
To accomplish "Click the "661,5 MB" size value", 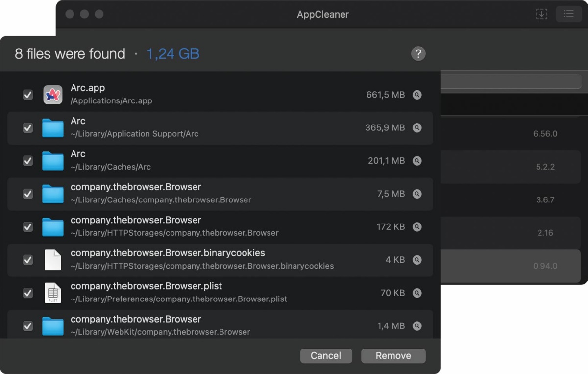I will [386, 95].
